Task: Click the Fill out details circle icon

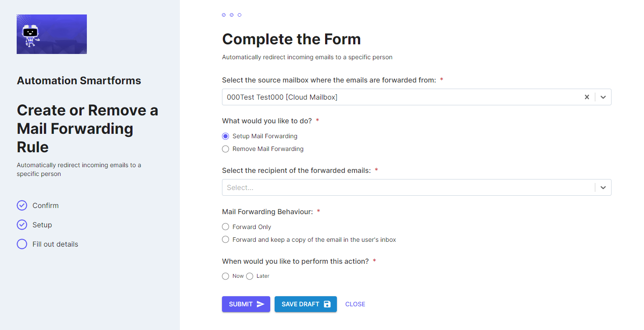Action: pos(22,244)
